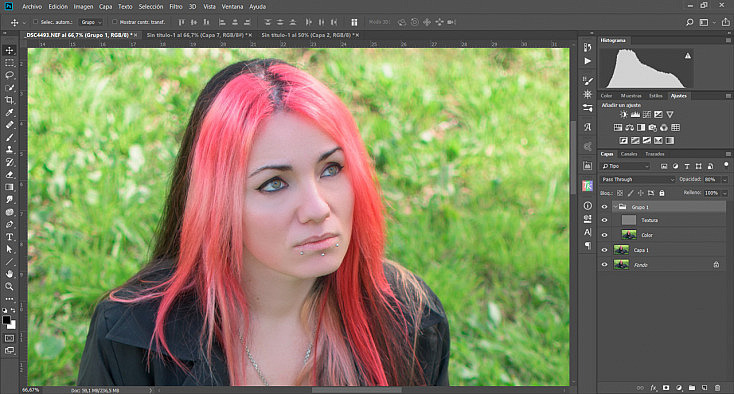Switch to the Sin título-1 Capa 7 document
The image size is (734, 394).
[197, 35]
